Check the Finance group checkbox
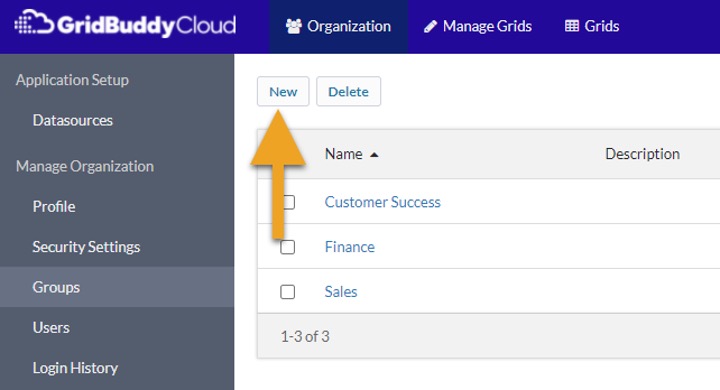Viewport: 720px width, 390px height. 287,247
